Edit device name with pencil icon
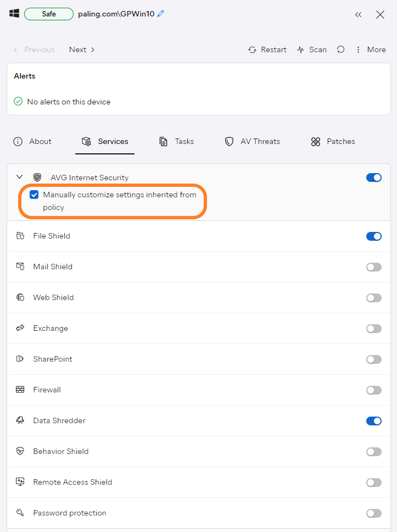Image resolution: width=397 pixels, height=532 pixels. [x=161, y=14]
